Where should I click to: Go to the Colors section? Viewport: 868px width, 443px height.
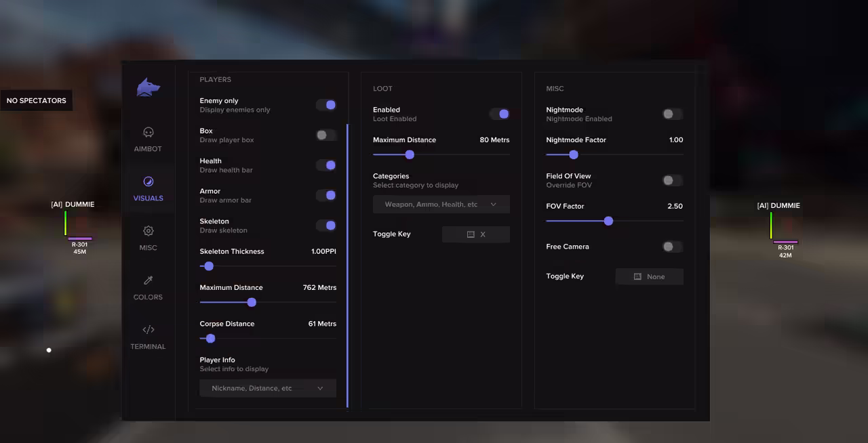148,287
